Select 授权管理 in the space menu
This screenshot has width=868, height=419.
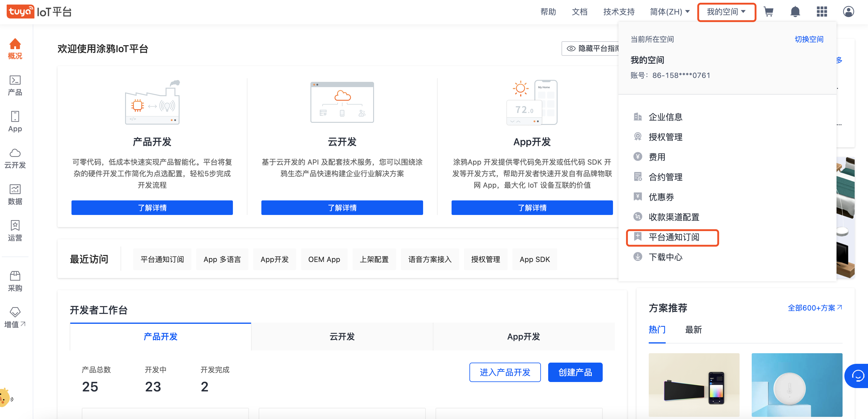pos(665,137)
